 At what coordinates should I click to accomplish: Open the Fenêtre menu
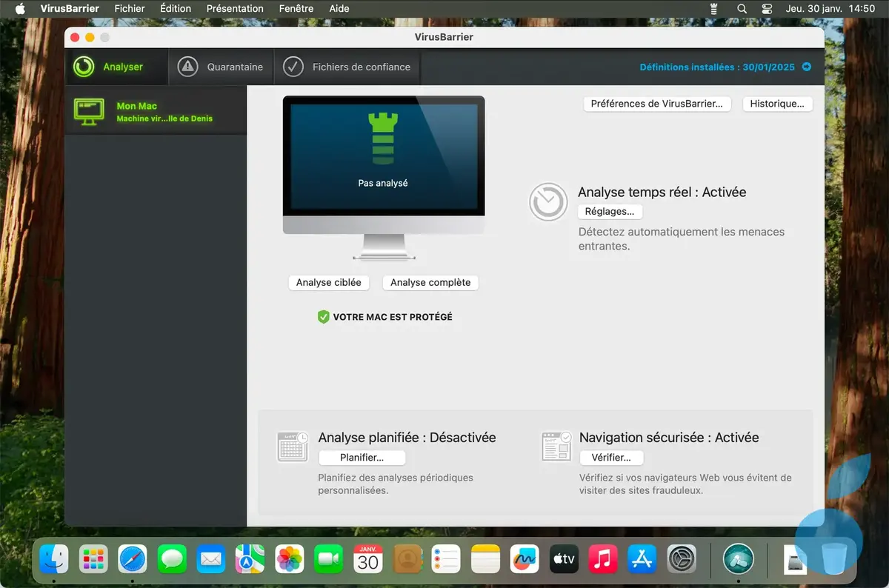[x=296, y=9]
